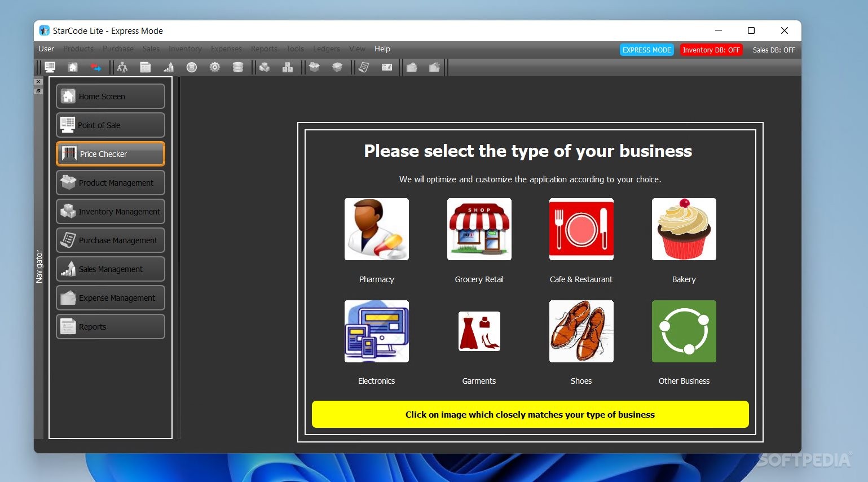Open Expense Management section
Screen dimensions: 868x482
coord(111,298)
